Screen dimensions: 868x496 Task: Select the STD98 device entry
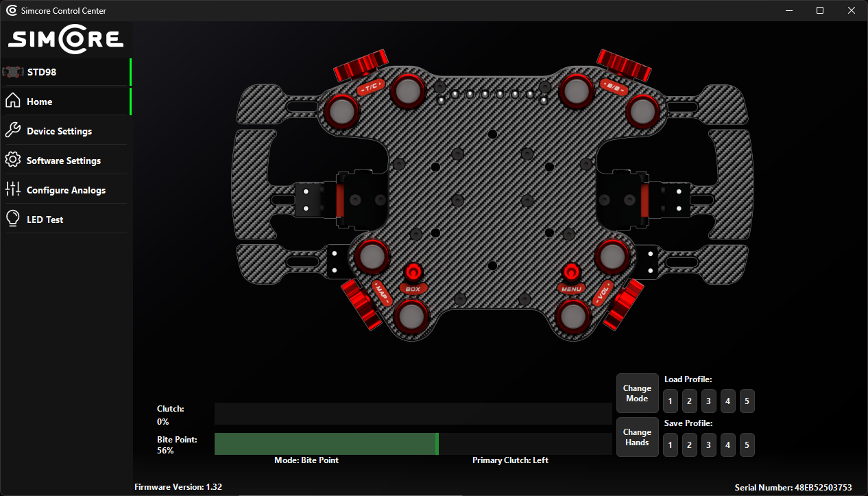(x=67, y=72)
